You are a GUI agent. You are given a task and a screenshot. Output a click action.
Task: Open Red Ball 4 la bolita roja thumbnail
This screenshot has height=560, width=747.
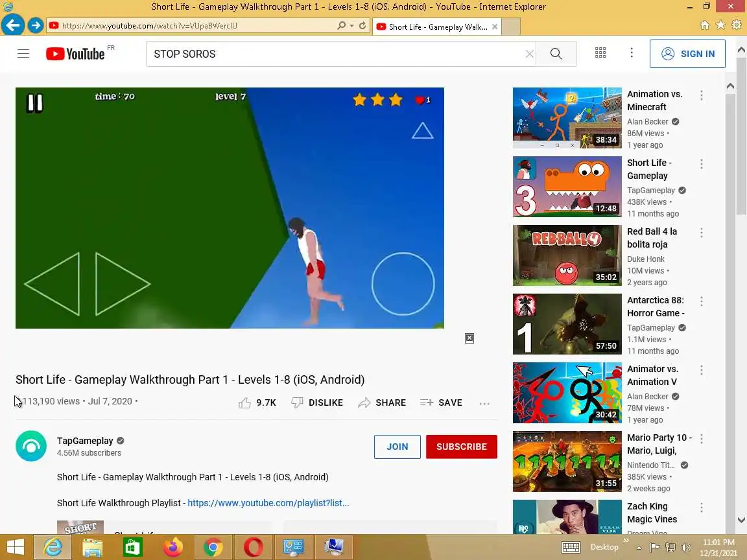click(x=567, y=255)
